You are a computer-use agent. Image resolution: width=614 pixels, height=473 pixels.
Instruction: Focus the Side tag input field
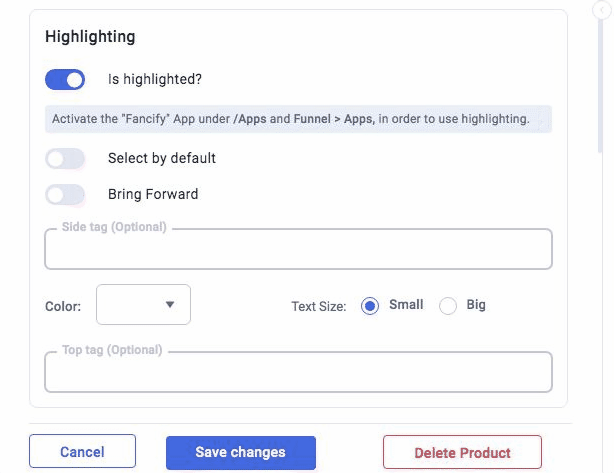tap(298, 250)
